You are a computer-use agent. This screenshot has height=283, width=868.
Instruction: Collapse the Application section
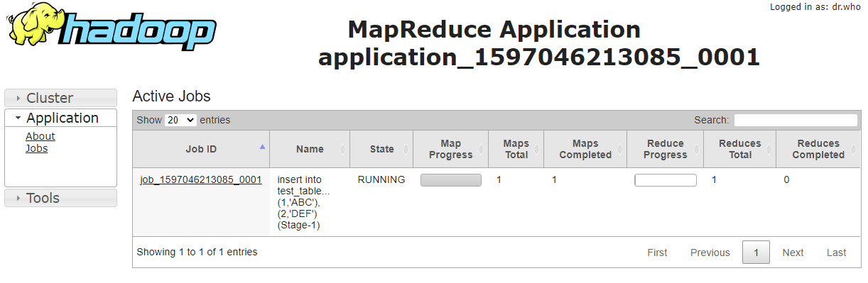click(x=60, y=118)
